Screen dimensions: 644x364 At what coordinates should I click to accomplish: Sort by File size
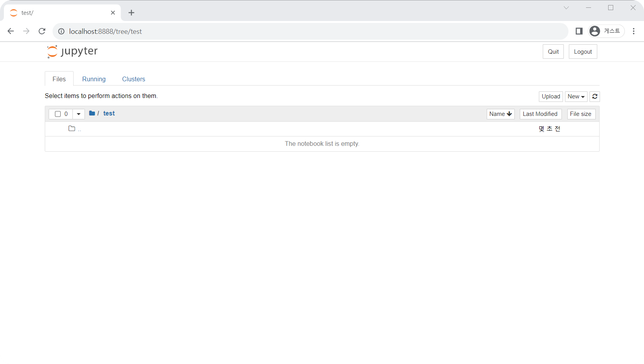coord(581,114)
